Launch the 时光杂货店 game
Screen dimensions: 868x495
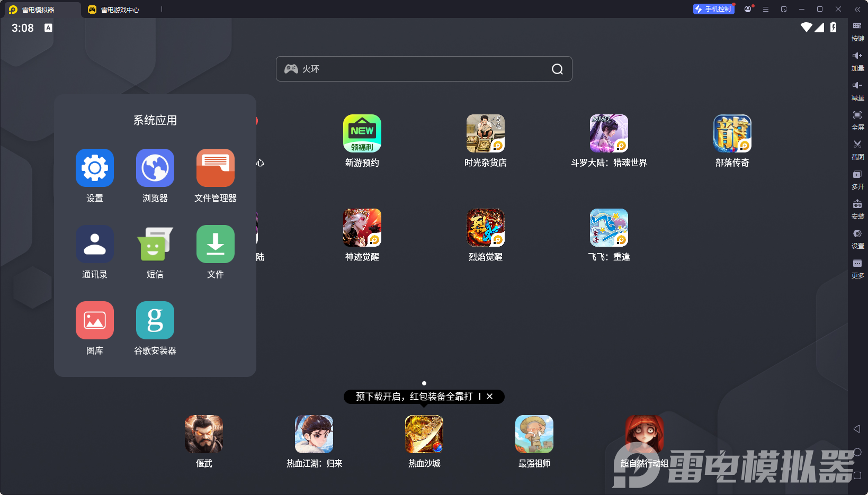pos(486,133)
